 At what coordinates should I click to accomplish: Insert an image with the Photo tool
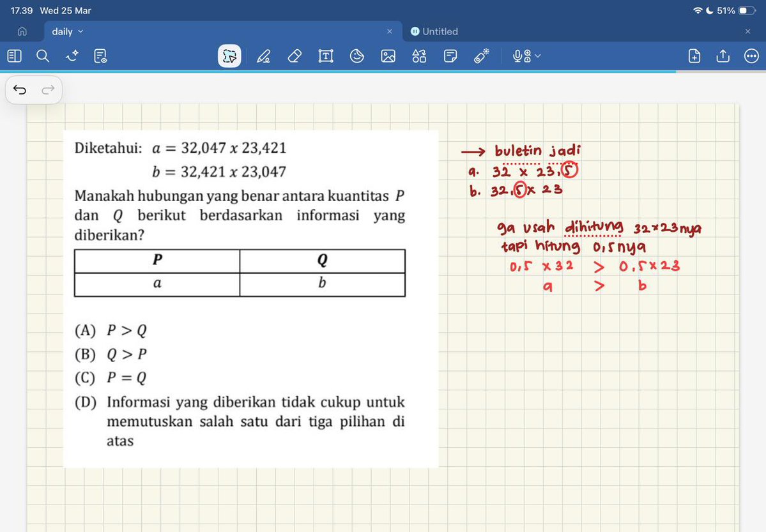388,56
